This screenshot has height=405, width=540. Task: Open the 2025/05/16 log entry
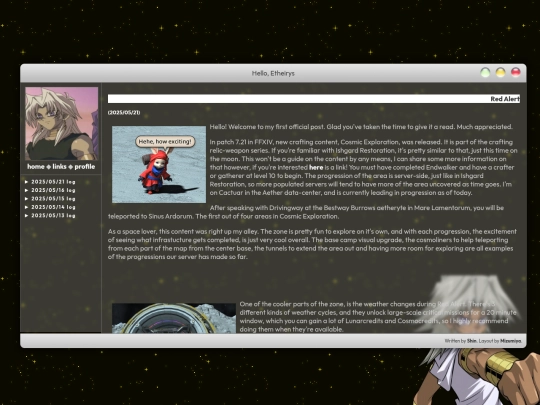53,190
